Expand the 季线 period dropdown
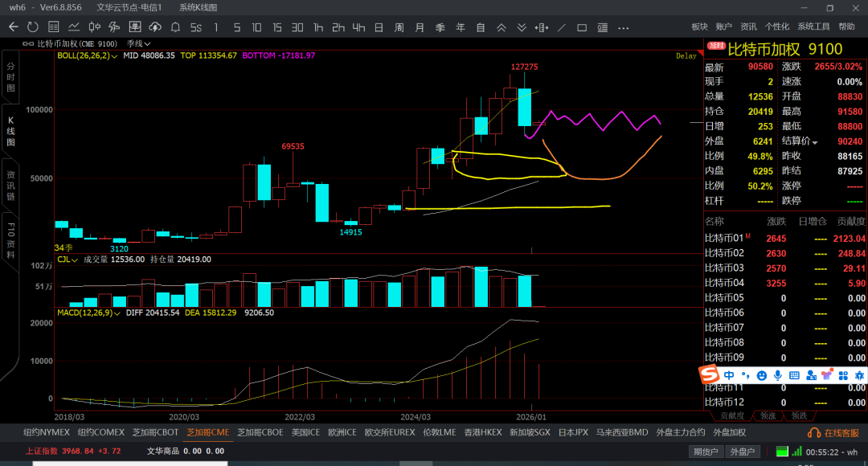This screenshot has width=868, height=466. click(138, 43)
